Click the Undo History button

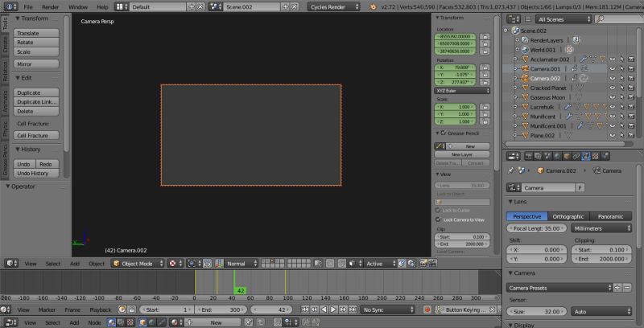pyautogui.click(x=36, y=173)
